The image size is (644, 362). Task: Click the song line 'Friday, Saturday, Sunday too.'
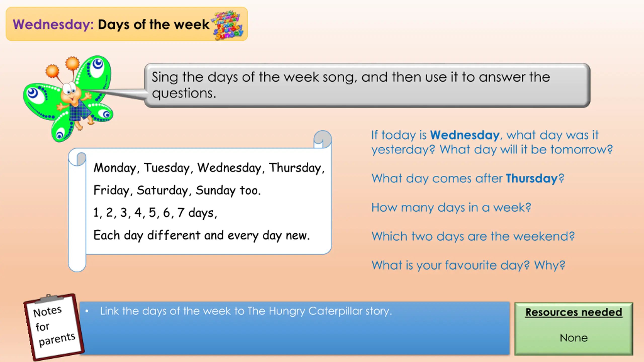click(x=177, y=190)
